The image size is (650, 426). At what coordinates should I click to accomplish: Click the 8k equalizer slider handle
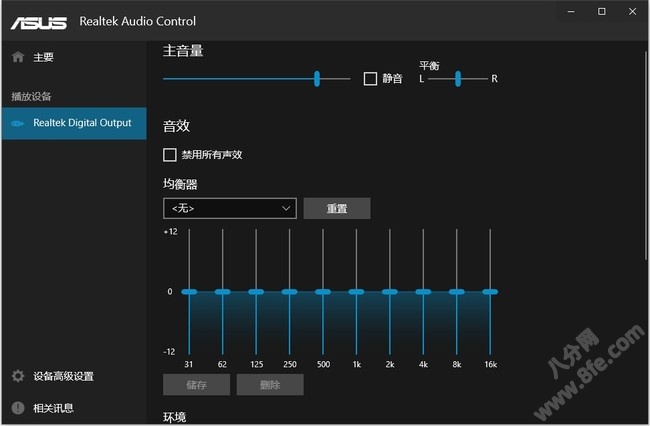[456, 292]
